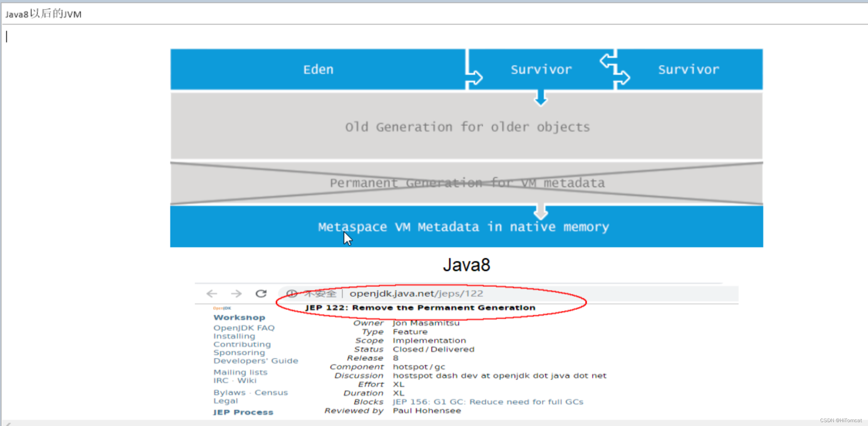
Task: Click the Eden to Survivor arrow
Action: [475, 77]
